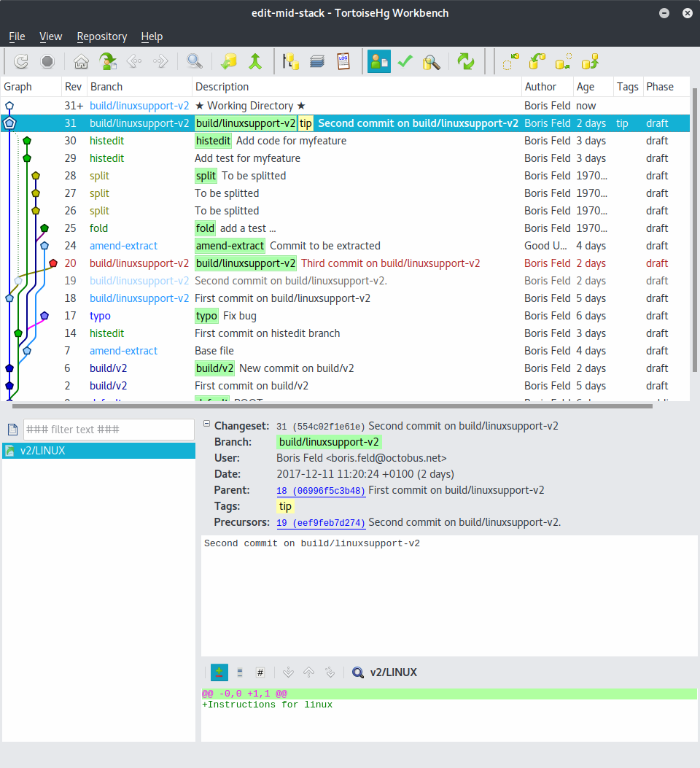Open parent revision link 18 (06996f5c3b48)
The image size is (700, 768).
(x=321, y=491)
